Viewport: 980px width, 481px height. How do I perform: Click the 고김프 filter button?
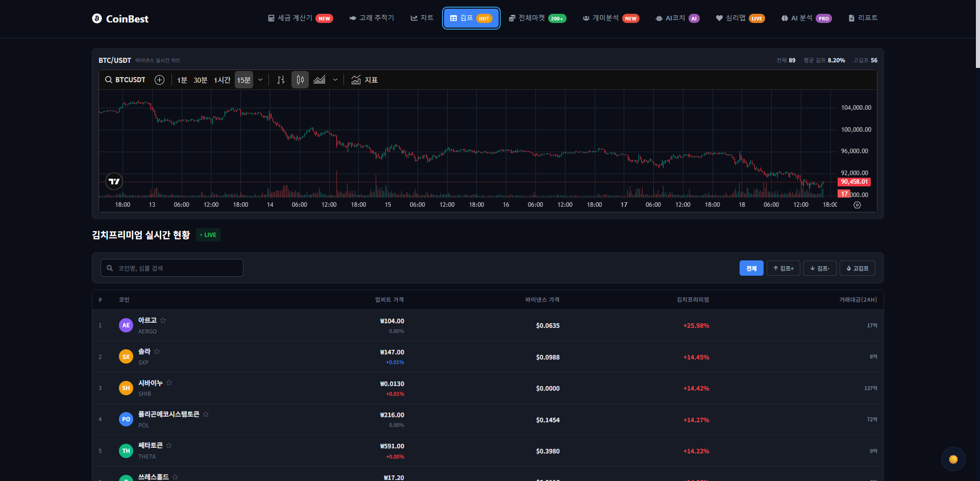pos(857,268)
